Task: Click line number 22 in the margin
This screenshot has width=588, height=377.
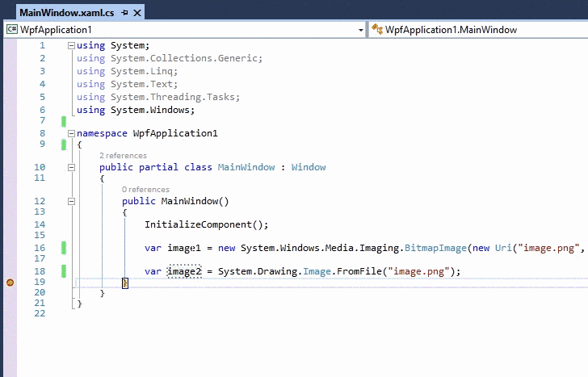Action: 40,314
